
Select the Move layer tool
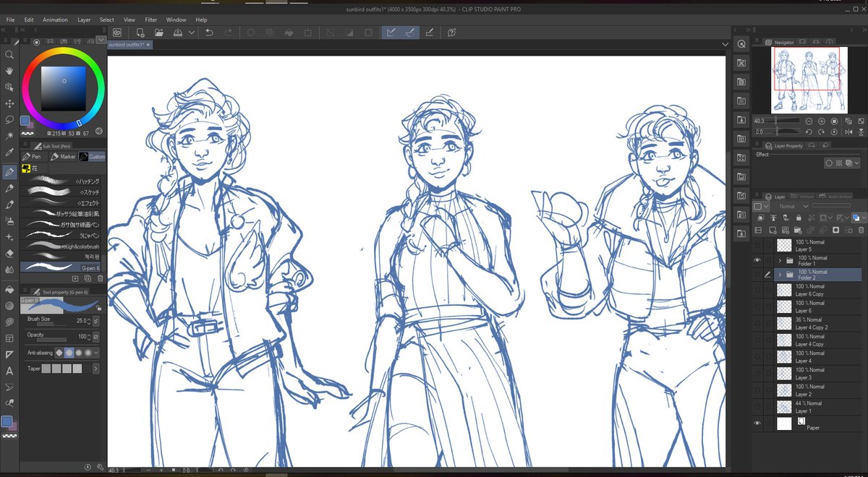pyautogui.click(x=9, y=103)
